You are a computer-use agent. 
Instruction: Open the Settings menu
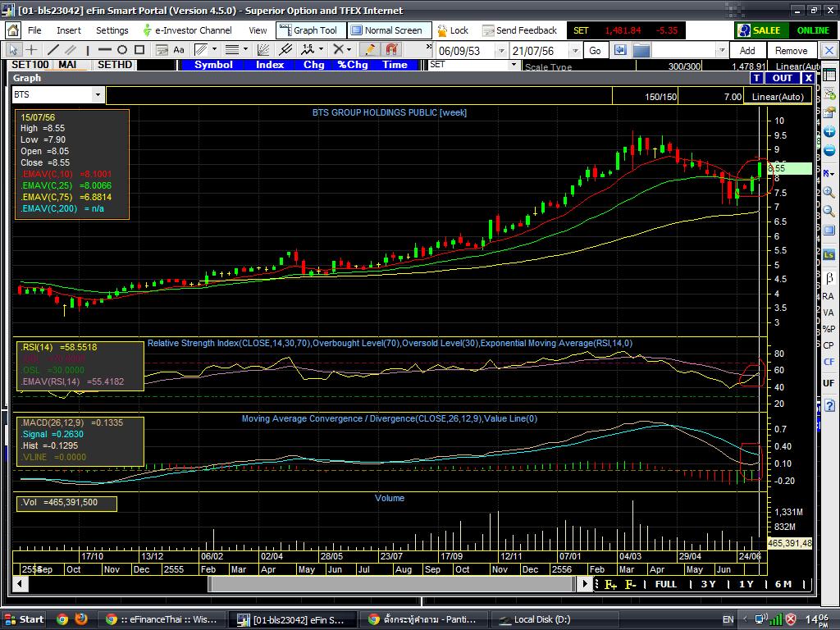click(112, 30)
